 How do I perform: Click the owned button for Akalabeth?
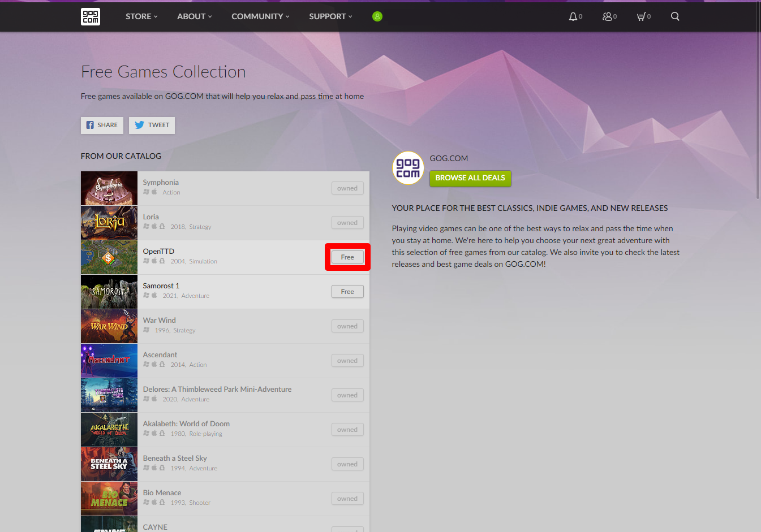tap(347, 430)
